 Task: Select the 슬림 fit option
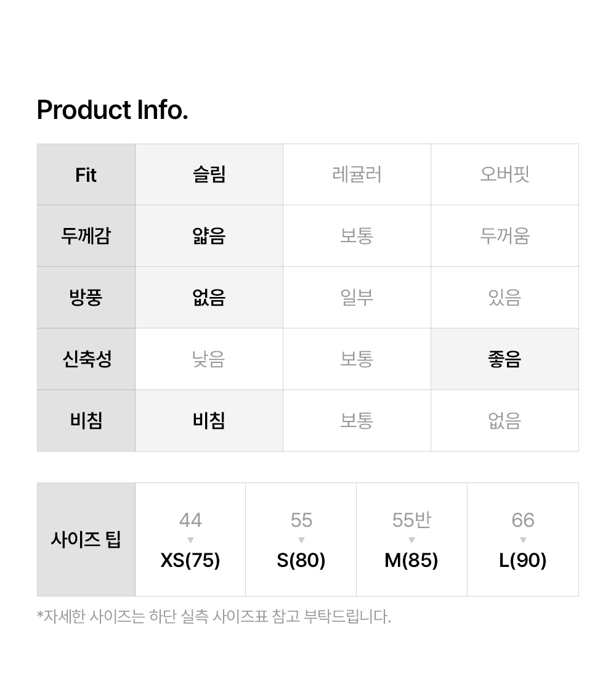pos(209,174)
